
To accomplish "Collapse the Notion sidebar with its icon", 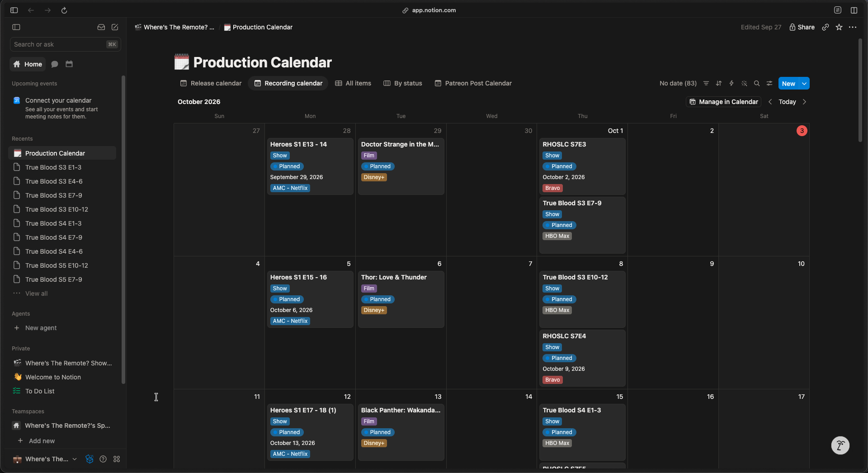I will click(16, 27).
